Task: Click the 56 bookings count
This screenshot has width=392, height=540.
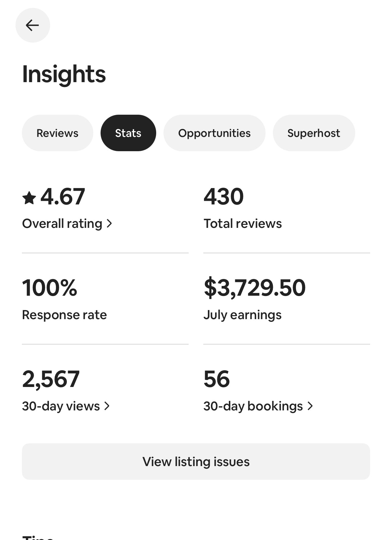Action: [x=216, y=379]
